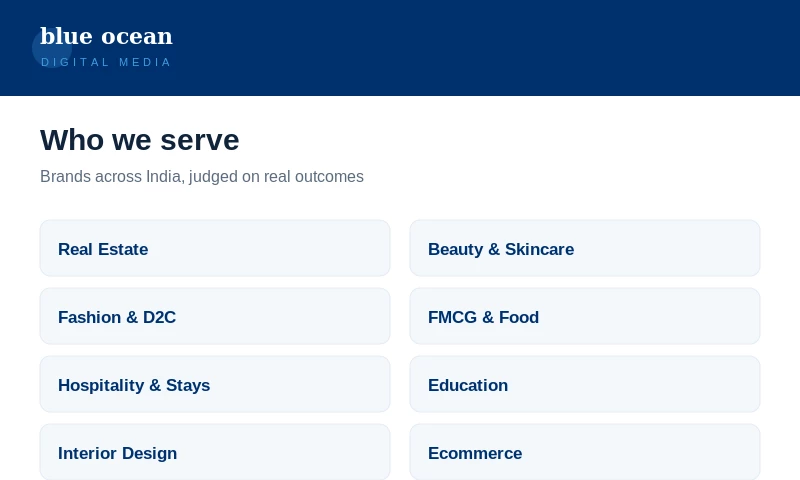Click the blue ocean logo title
The height and width of the screenshot is (480, 800).
click(106, 36)
